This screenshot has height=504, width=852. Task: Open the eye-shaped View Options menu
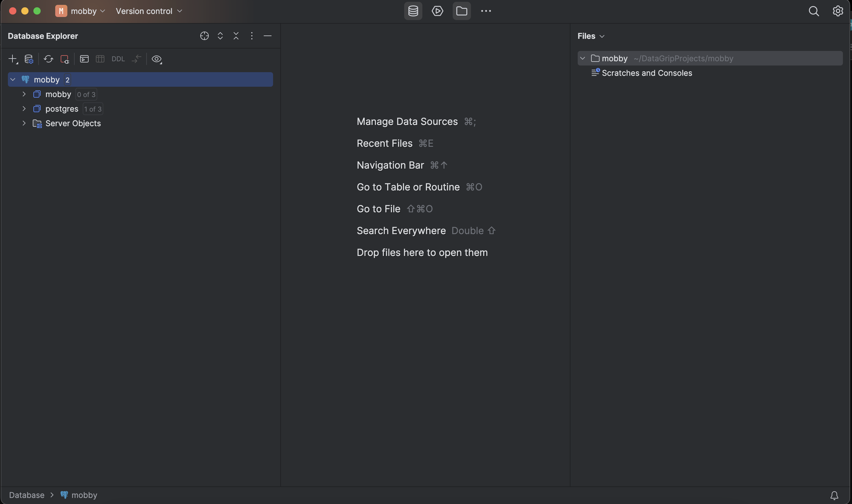pos(156,59)
